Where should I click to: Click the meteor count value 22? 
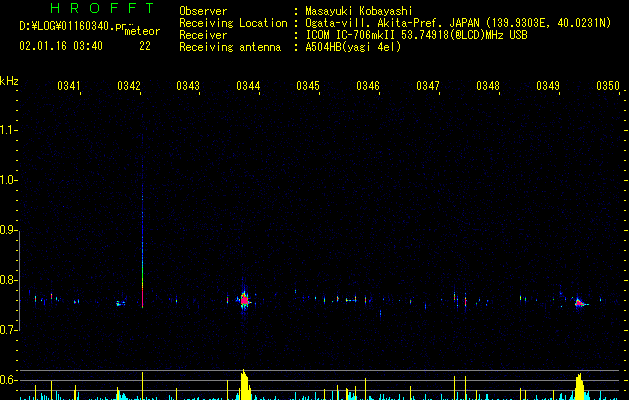coord(145,46)
